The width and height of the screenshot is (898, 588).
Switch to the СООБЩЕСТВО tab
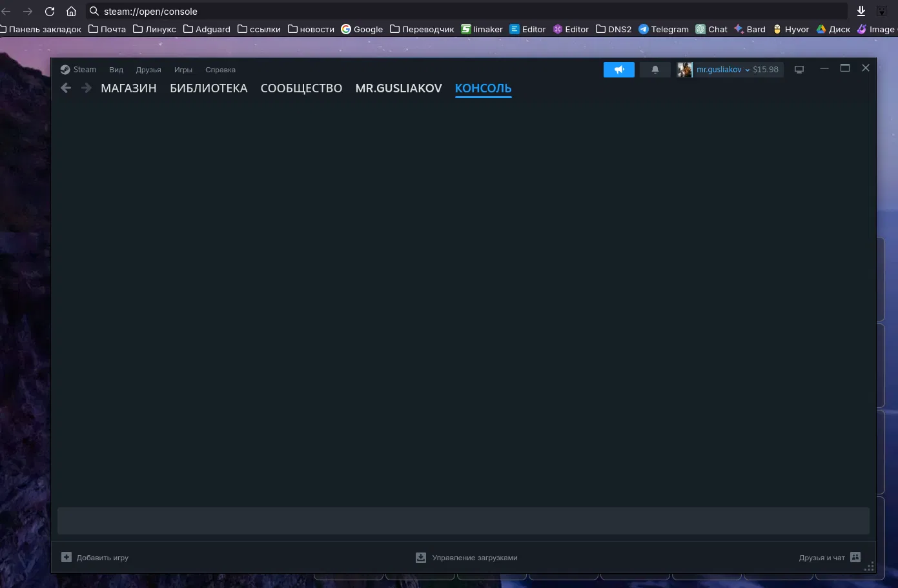click(301, 88)
